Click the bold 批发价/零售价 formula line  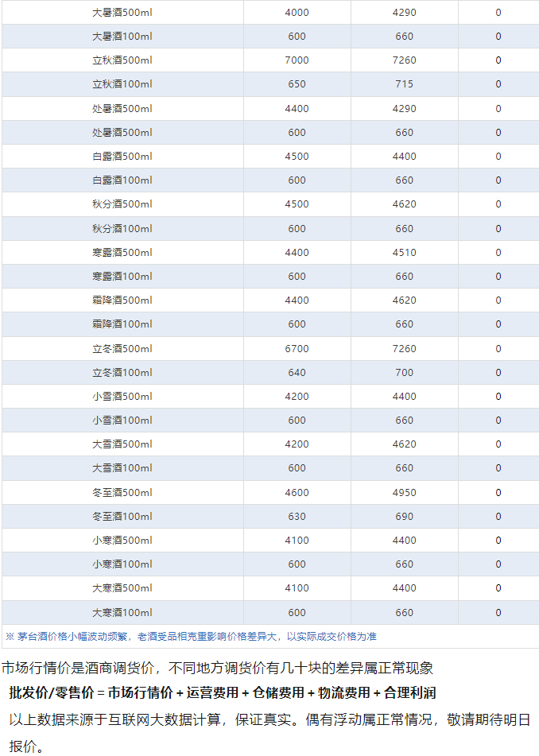(223, 693)
